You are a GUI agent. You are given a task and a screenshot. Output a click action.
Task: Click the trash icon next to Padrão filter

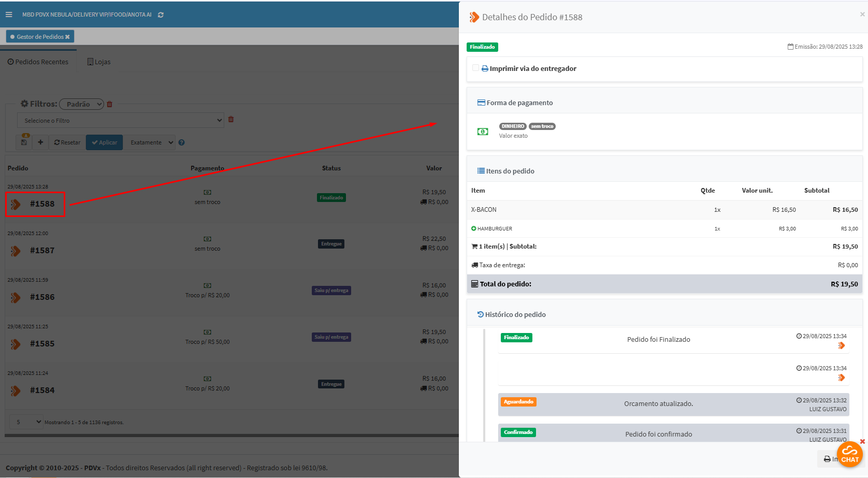point(110,104)
